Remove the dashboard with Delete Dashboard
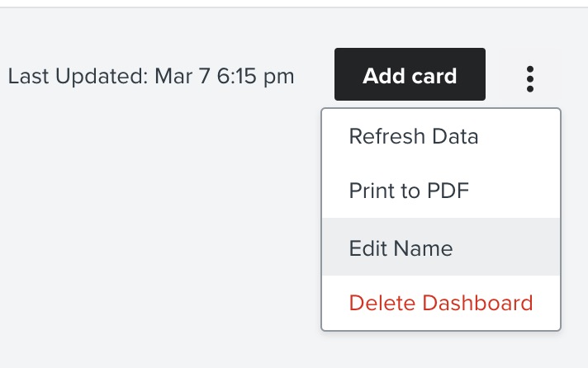Screen dimensions: 588x368 click(441, 303)
